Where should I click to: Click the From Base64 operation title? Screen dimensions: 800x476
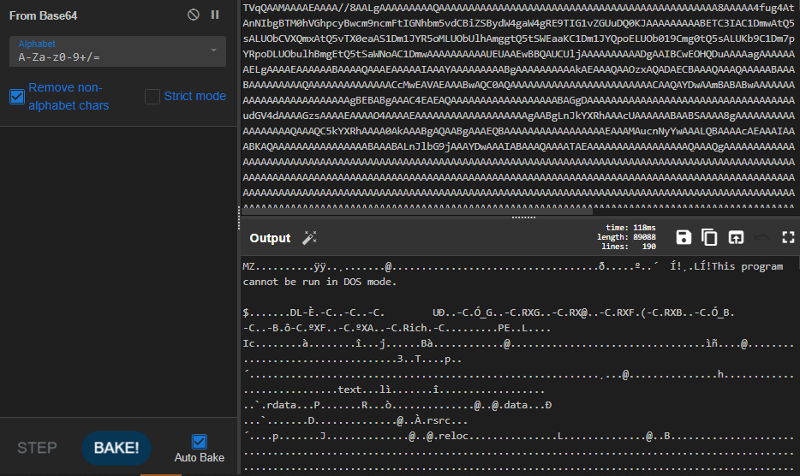point(43,16)
